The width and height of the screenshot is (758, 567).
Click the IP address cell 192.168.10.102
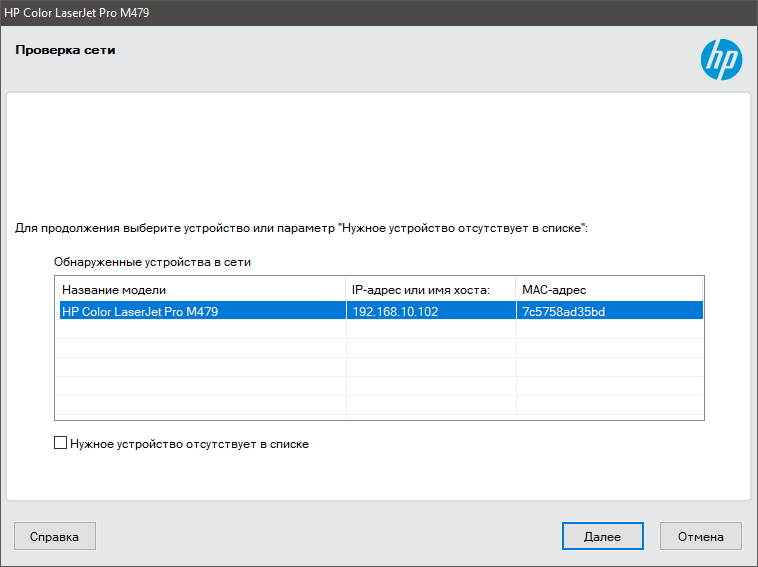[x=396, y=311]
